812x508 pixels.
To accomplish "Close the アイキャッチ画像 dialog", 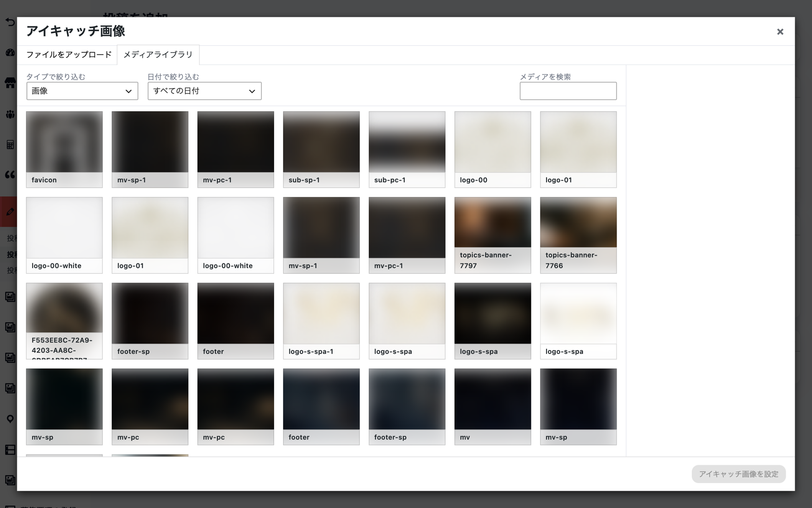I will (x=780, y=31).
